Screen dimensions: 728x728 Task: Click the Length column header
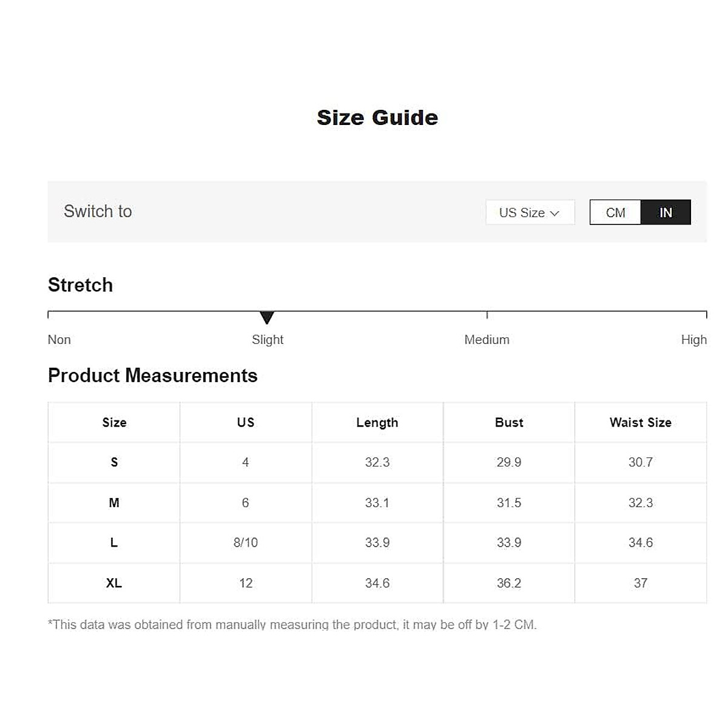pyautogui.click(x=377, y=422)
